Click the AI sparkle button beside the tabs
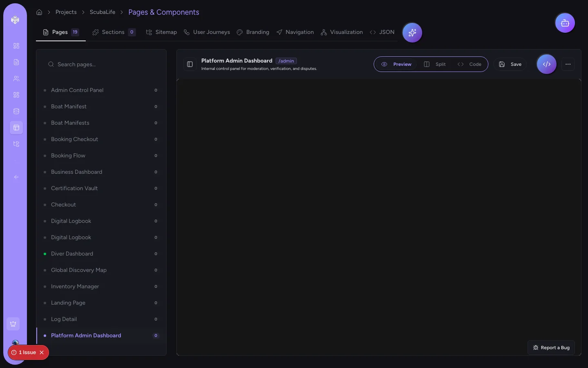 (412, 32)
